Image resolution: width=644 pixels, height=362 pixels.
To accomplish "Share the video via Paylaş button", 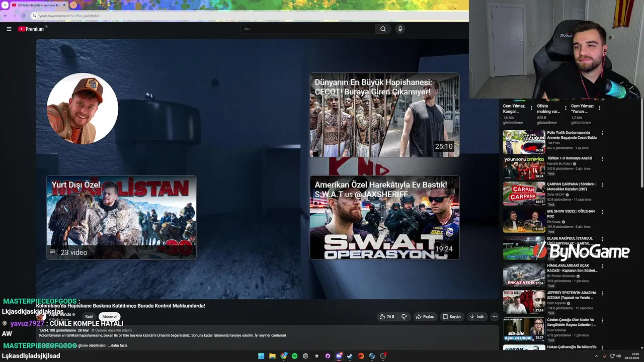I will pyautogui.click(x=425, y=317).
